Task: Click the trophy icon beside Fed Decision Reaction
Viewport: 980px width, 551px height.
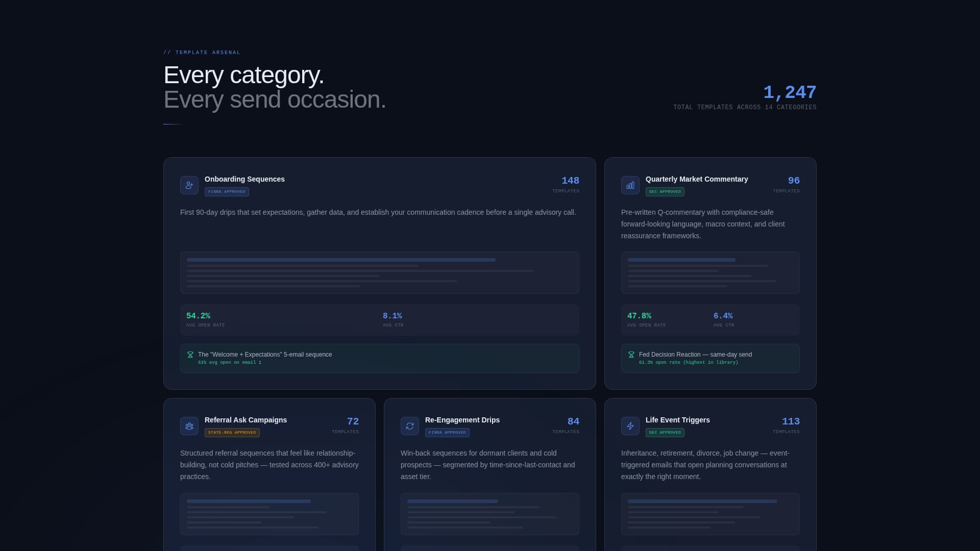Action: click(631, 355)
